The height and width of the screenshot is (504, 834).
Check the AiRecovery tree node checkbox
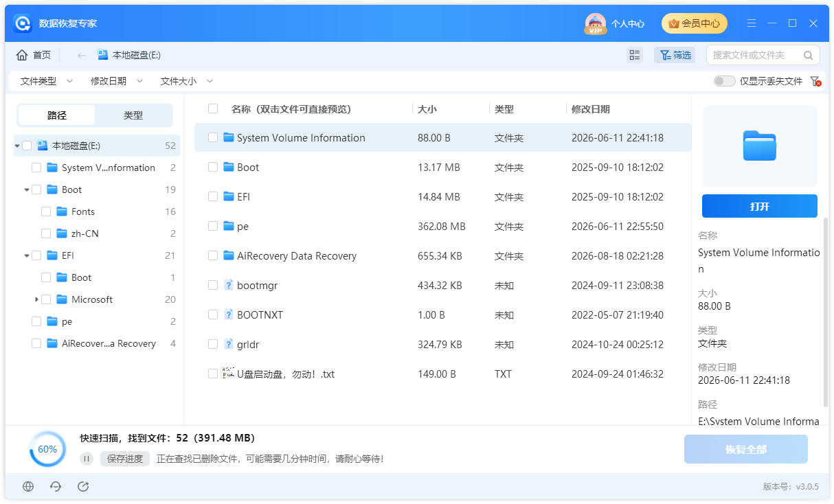coord(36,343)
